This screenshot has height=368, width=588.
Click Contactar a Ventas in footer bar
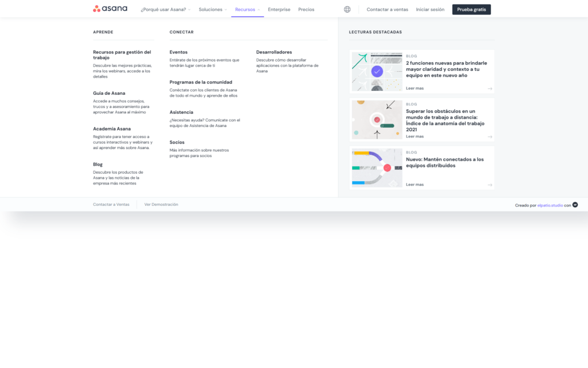(x=111, y=204)
